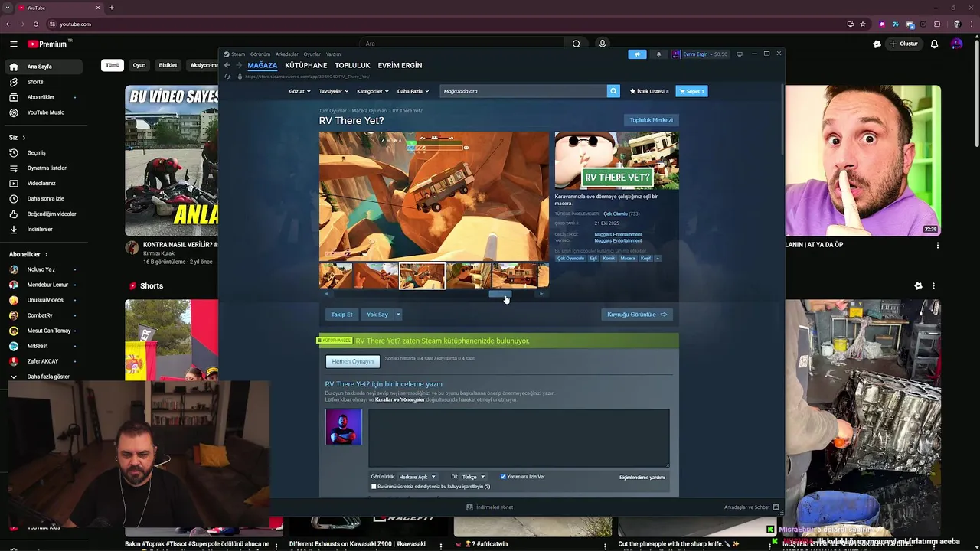The height and width of the screenshot is (551, 980).
Task: Switch Steam to Big Picture mode icon
Action: (740, 54)
